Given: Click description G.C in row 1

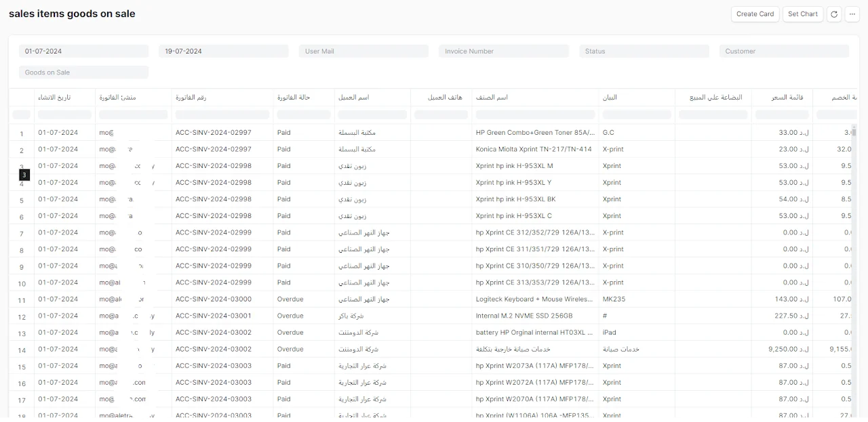Looking at the screenshot, I should click(608, 133).
